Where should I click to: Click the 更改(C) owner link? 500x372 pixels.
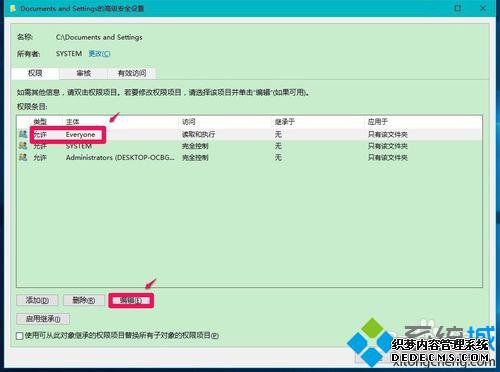pos(99,54)
